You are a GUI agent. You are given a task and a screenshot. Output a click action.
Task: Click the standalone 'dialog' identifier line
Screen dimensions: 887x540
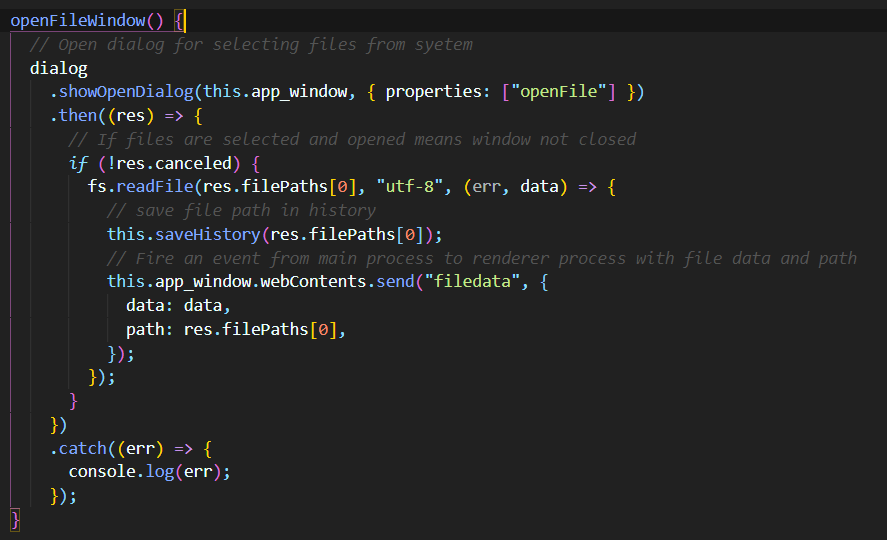point(59,68)
